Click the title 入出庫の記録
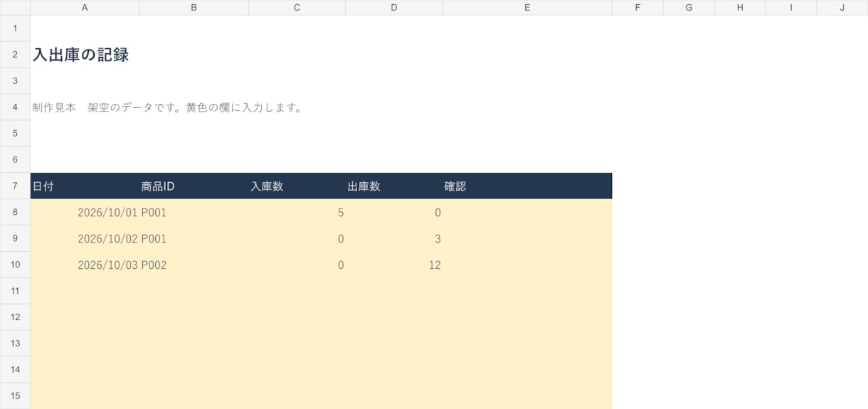Image resolution: width=868 pixels, height=409 pixels. (80, 55)
